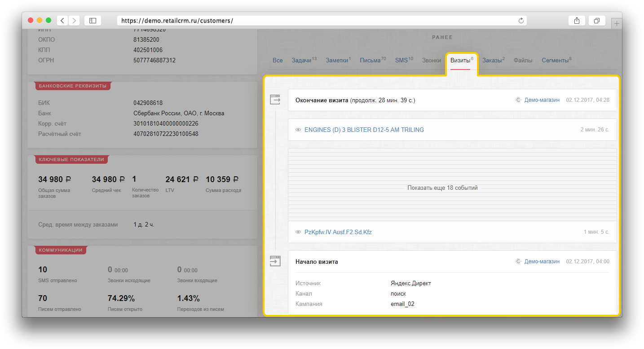Image resolution: width=644 pixels, height=349 pixels.
Task: Open the Safari share menu
Action: point(577,21)
